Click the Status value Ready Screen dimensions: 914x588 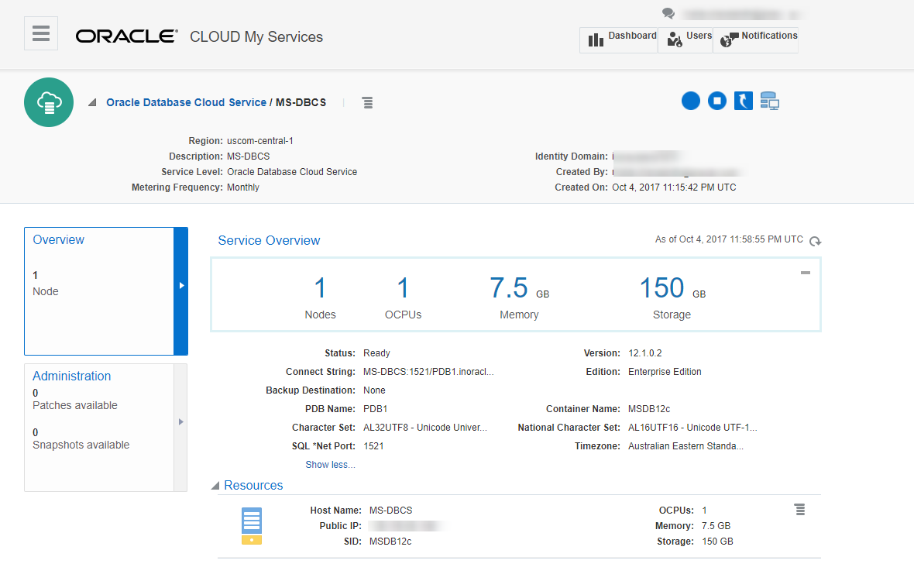[376, 353]
